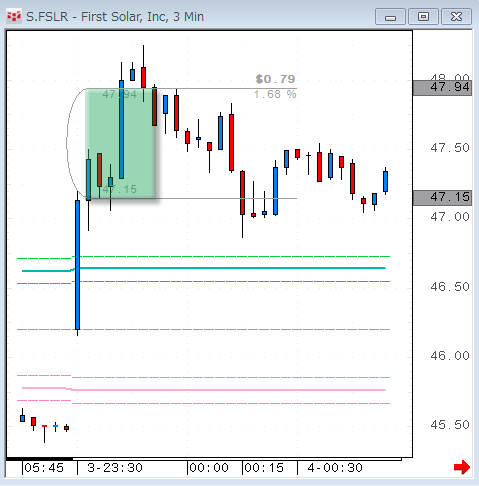Minimize the S.FSLR chart window
479x486 pixels.
click(390, 17)
